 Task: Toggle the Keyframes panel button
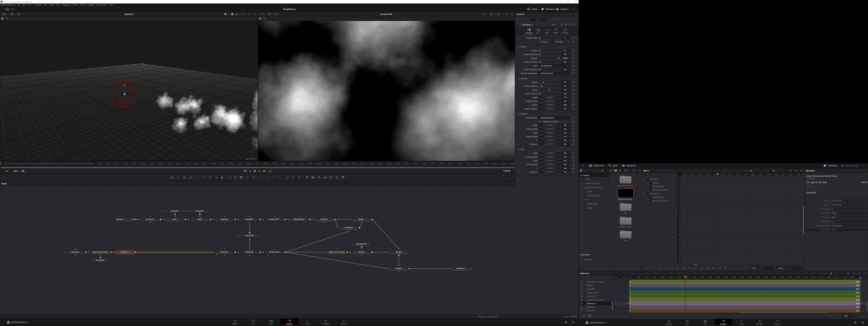pos(629,166)
